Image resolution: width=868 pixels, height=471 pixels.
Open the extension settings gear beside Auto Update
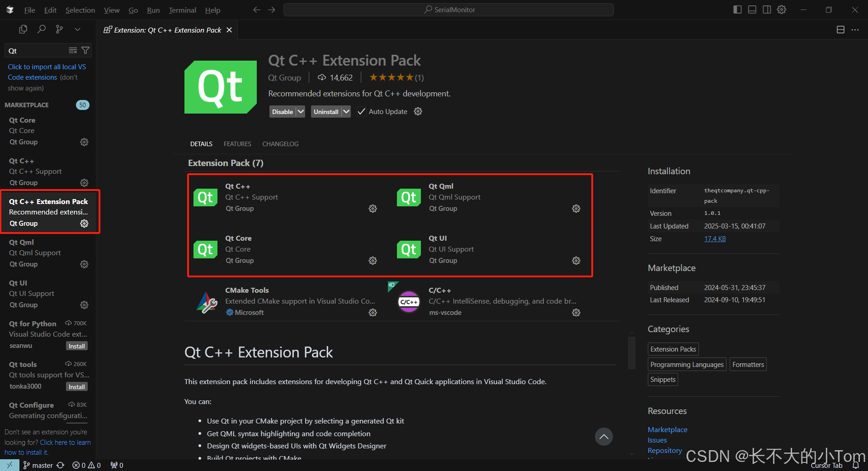pos(418,111)
